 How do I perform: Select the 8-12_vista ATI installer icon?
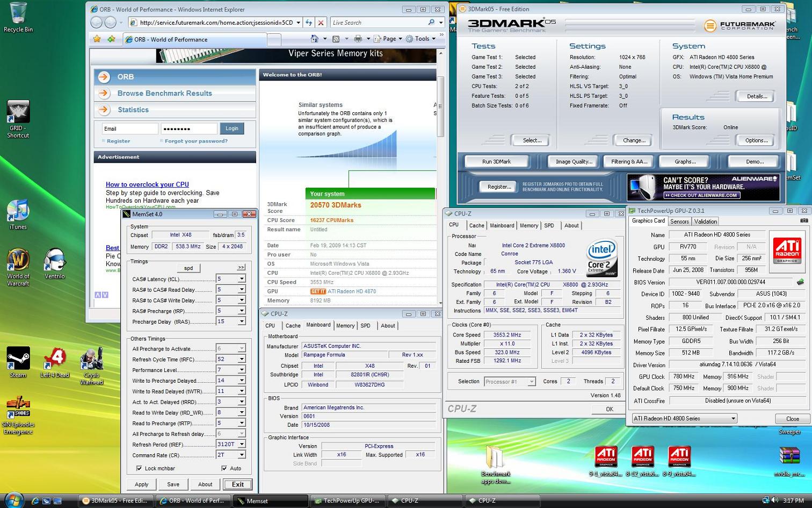coord(643,461)
